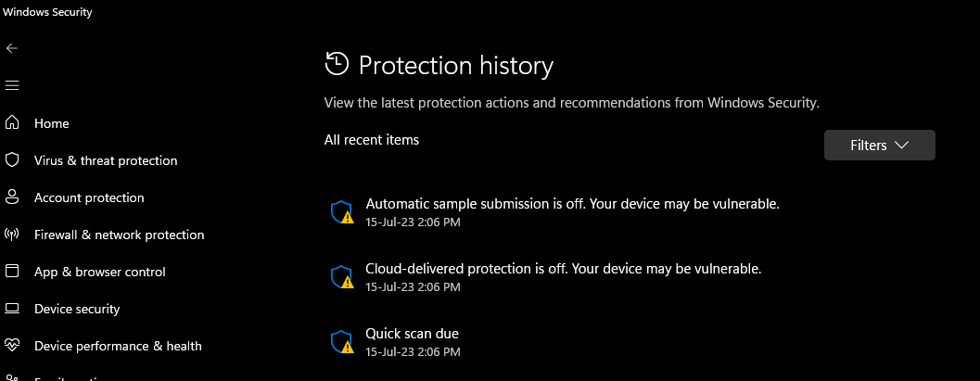Navigate to Device security page

[77, 309]
